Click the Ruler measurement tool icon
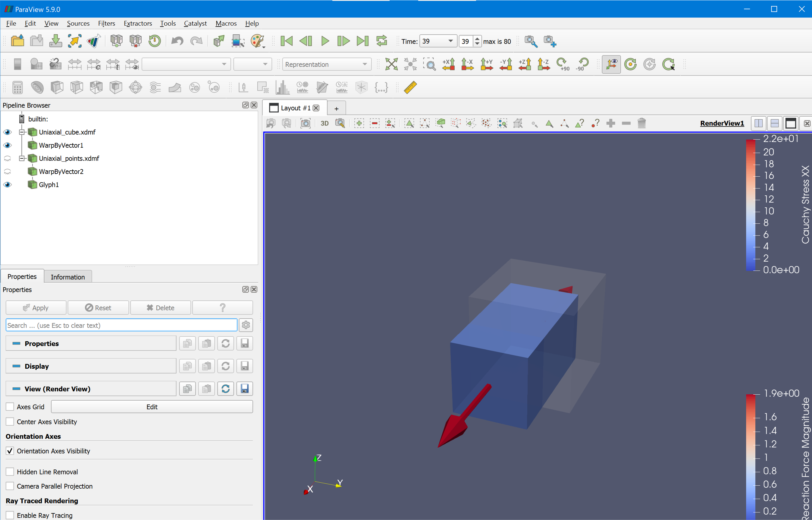Image resolution: width=812 pixels, height=520 pixels. (410, 87)
